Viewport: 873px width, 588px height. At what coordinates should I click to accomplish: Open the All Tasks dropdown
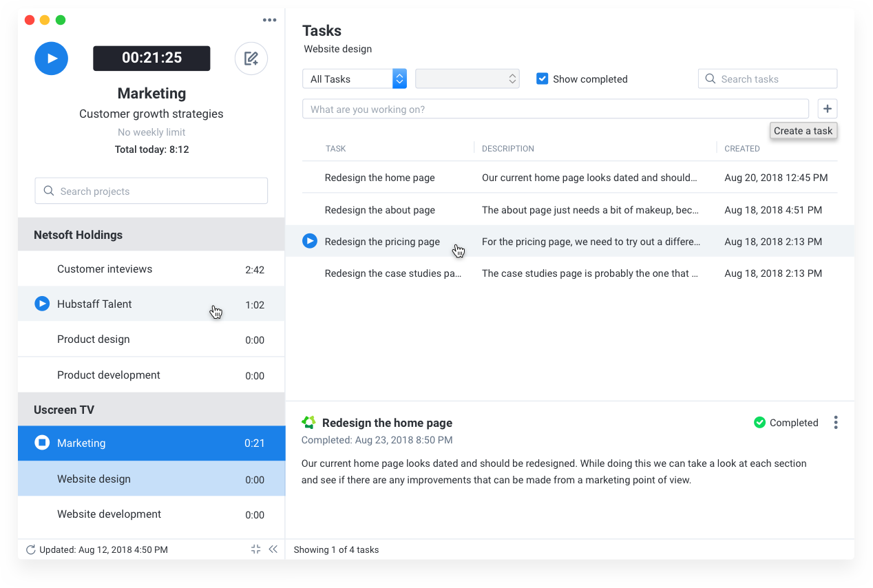(x=355, y=78)
